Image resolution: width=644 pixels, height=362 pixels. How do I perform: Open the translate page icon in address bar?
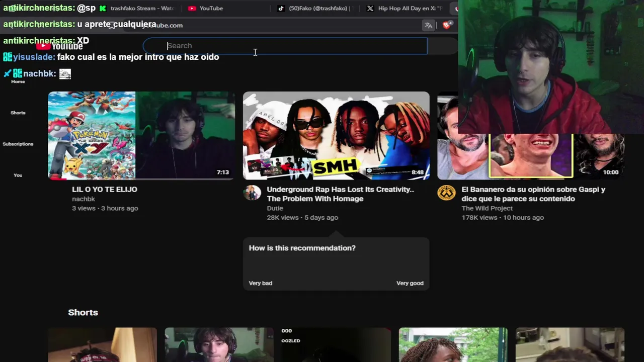click(428, 25)
